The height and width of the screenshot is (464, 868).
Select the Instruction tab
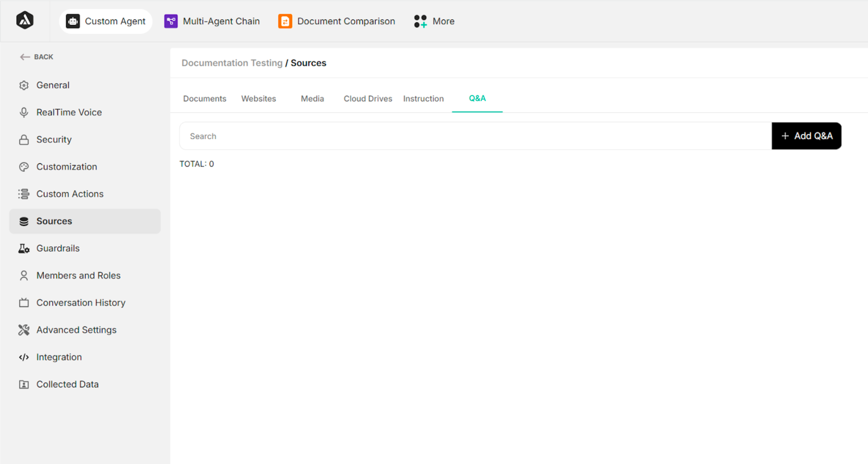tap(423, 99)
